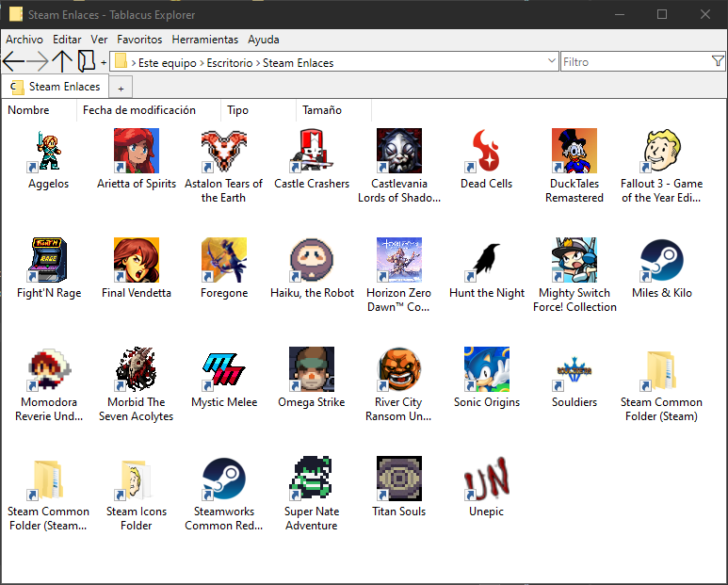Image resolution: width=728 pixels, height=585 pixels.
Task: Select the Foregone shortcut icon
Action: click(x=224, y=260)
